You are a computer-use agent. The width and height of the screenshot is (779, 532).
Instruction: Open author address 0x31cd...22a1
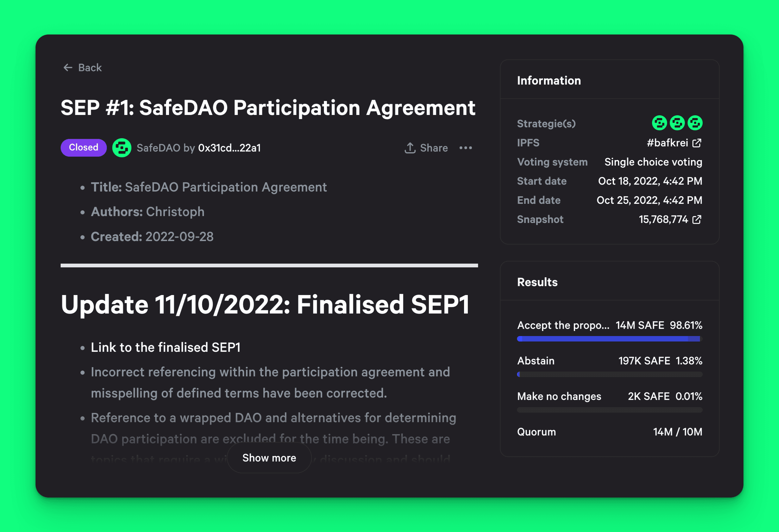[229, 148]
